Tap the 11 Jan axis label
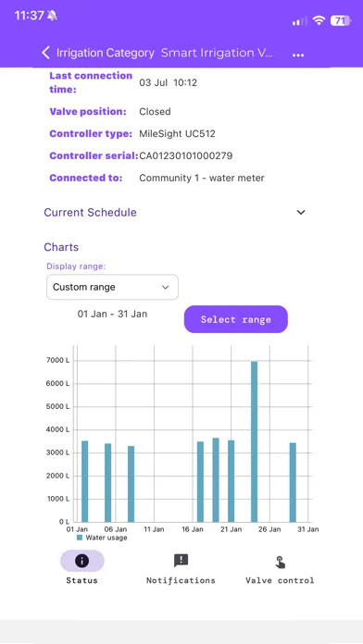 pyautogui.click(x=154, y=529)
